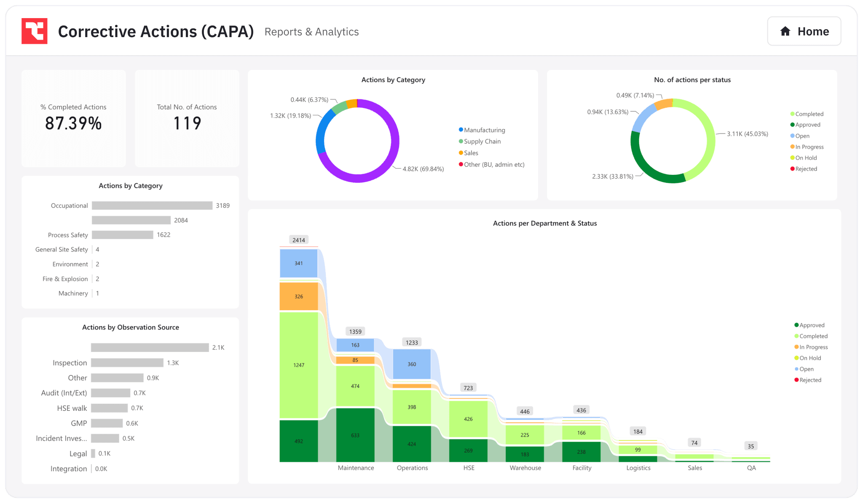
Task: Click Other (BU, admin etc) legend entry
Action: coord(492,164)
